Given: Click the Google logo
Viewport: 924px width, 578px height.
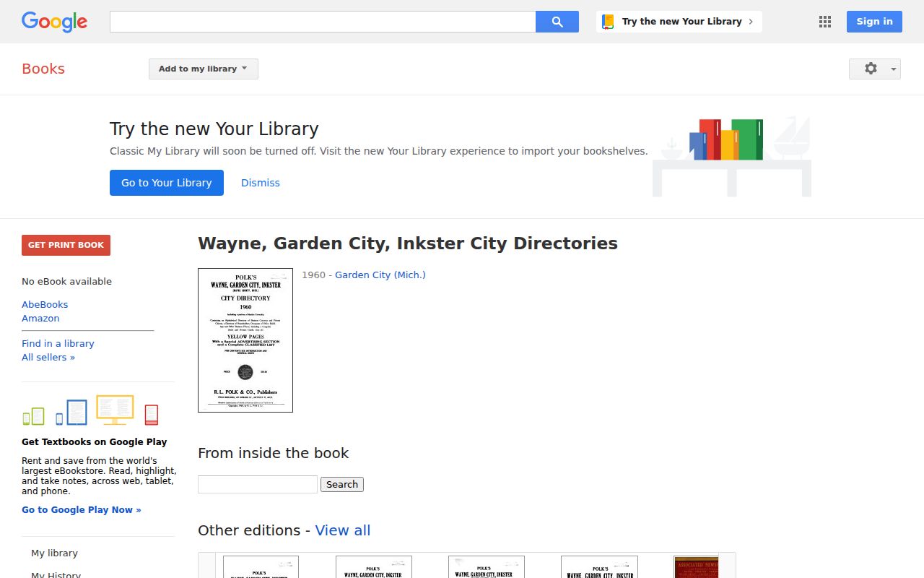Looking at the screenshot, I should [x=54, y=22].
